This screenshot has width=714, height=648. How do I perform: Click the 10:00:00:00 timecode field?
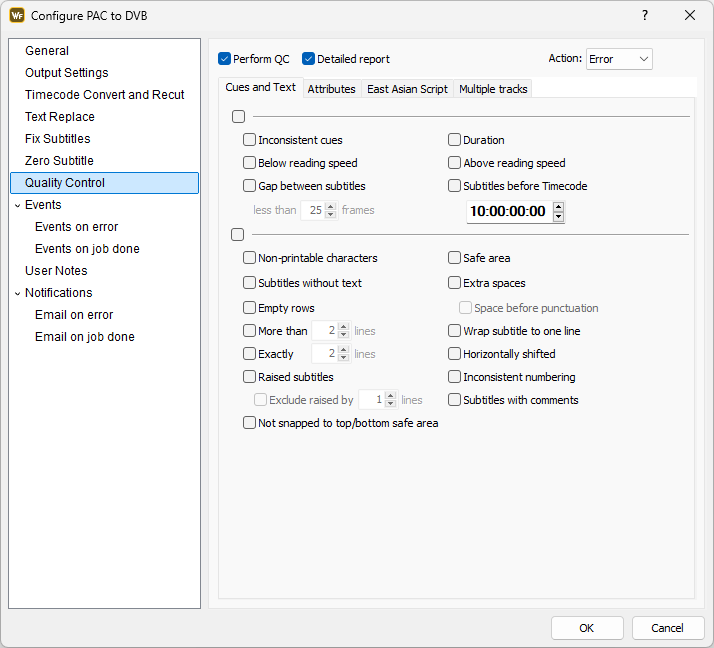pyautogui.click(x=508, y=212)
